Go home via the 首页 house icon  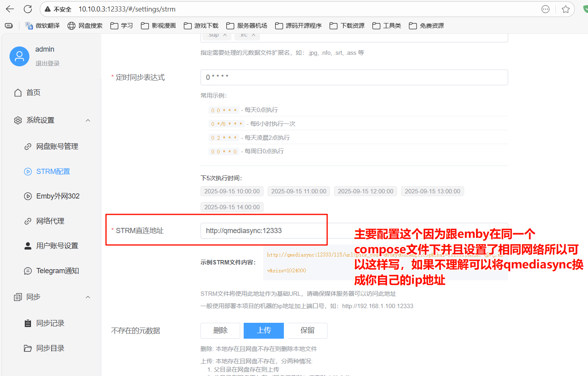click(18, 92)
